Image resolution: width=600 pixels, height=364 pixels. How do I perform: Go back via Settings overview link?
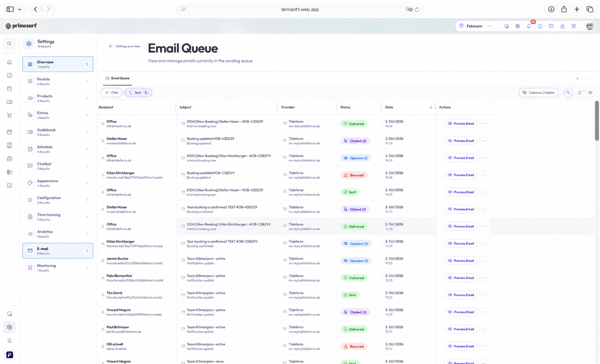pos(124,46)
